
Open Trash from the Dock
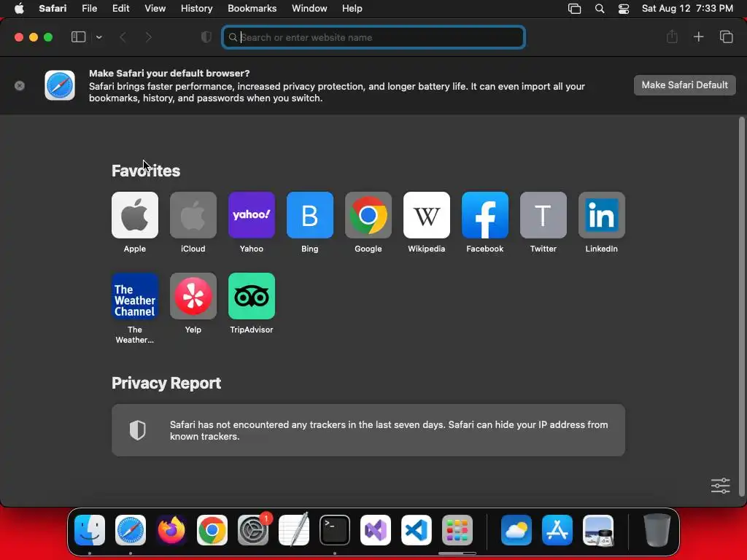(657, 530)
